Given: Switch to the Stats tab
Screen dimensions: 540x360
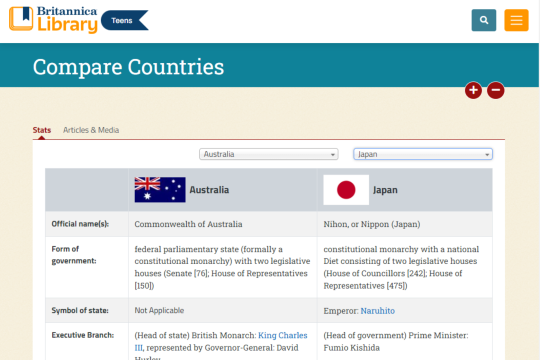Looking at the screenshot, I should [x=42, y=130].
